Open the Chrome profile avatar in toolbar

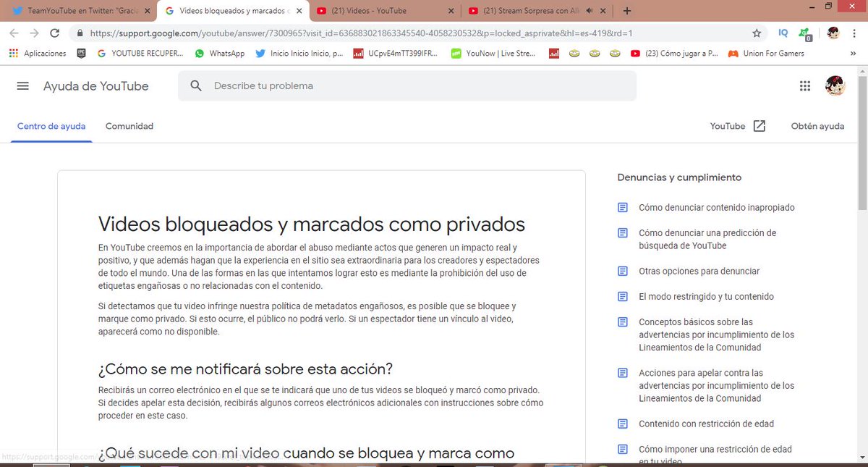point(833,33)
